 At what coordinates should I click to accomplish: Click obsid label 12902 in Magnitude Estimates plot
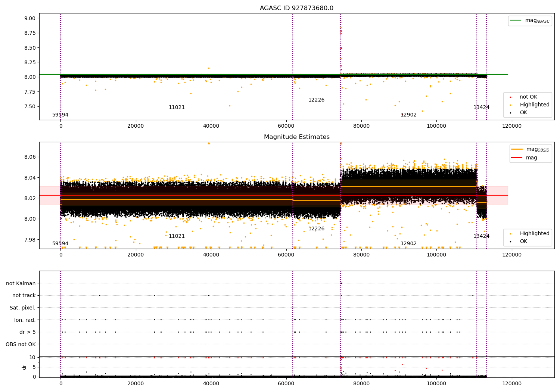[408, 244]
